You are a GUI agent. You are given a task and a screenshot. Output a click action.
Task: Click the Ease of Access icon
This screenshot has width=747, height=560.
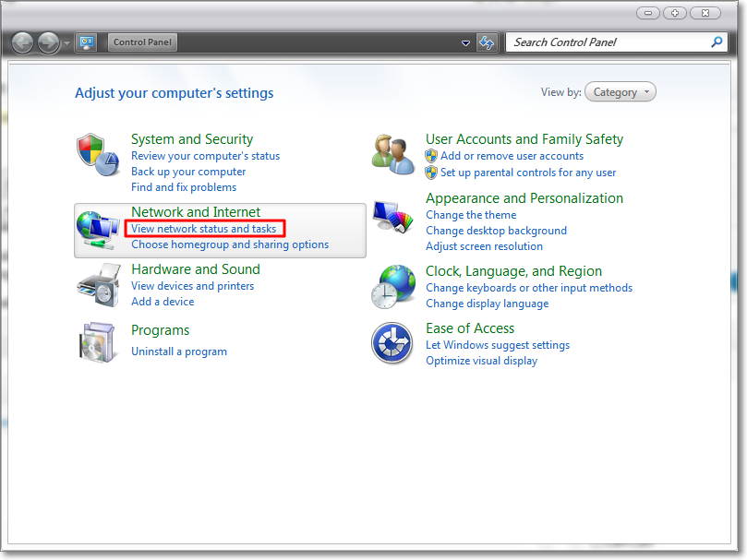click(x=392, y=343)
